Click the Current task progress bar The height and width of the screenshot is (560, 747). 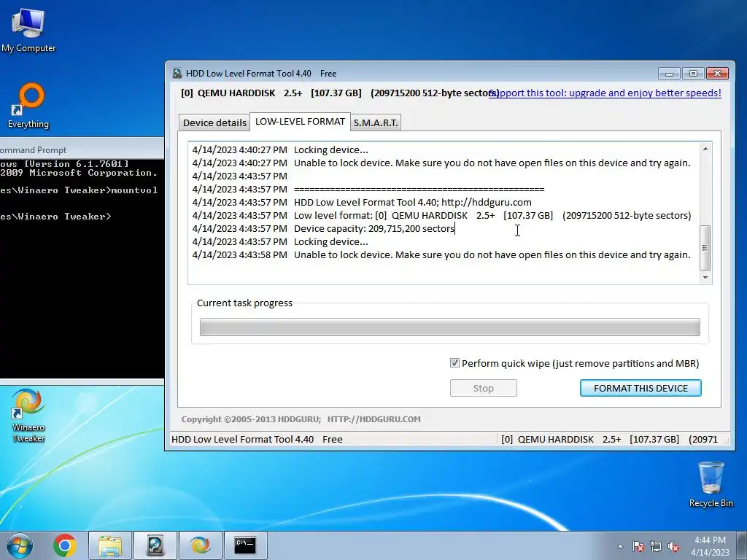click(x=449, y=327)
